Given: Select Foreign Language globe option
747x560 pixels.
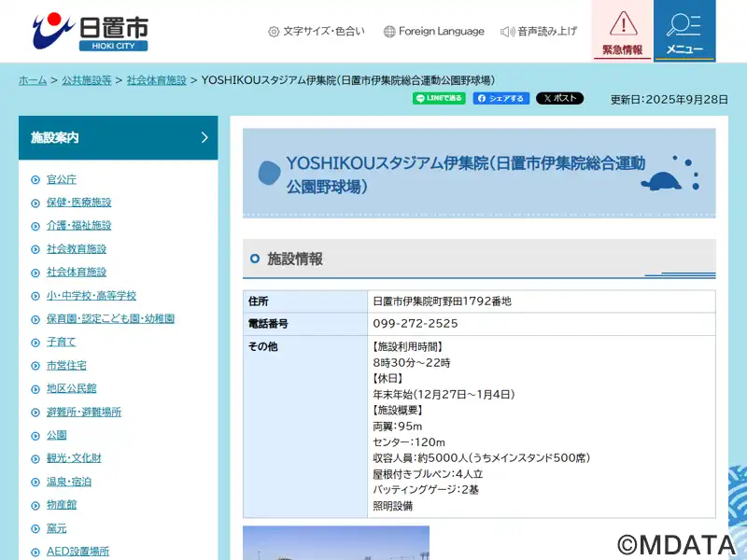Looking at the screenshot, I should [434, 32].
